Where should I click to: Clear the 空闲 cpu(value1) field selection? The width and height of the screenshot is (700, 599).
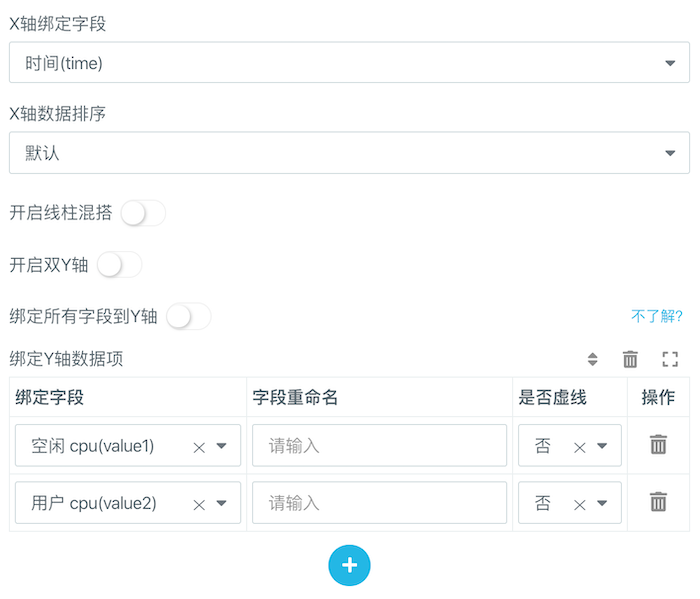[199, 447]
